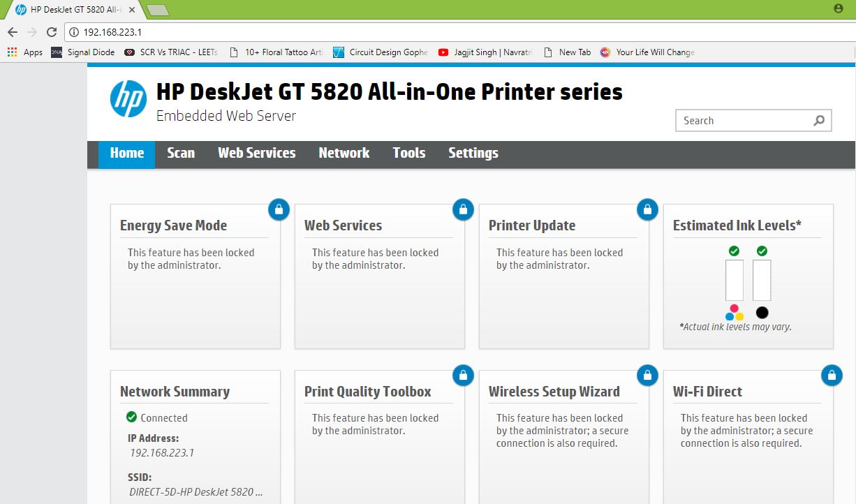Switch to Web Services tab
856x504 pixels.
pyautogui.click(x=256, y=154)
